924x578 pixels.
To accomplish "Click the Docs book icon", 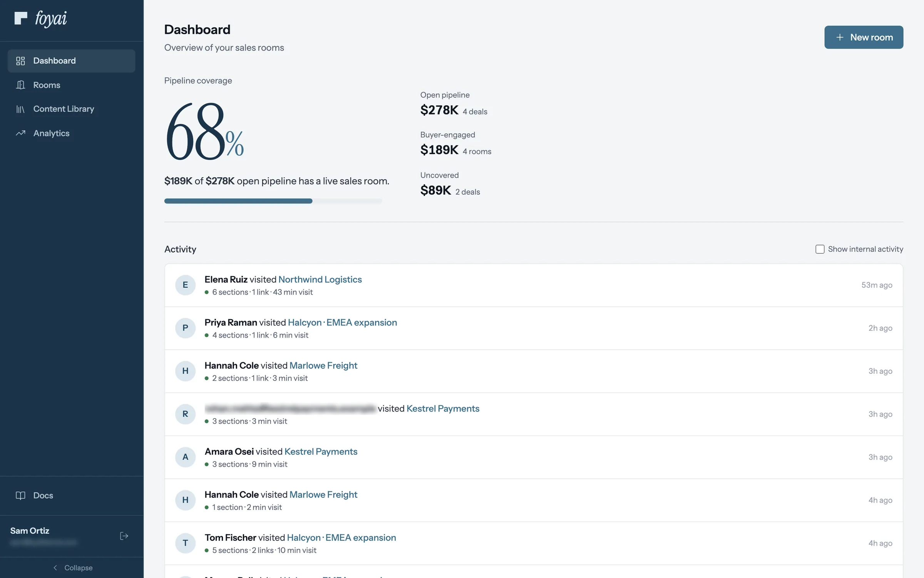I will point(20,496).
